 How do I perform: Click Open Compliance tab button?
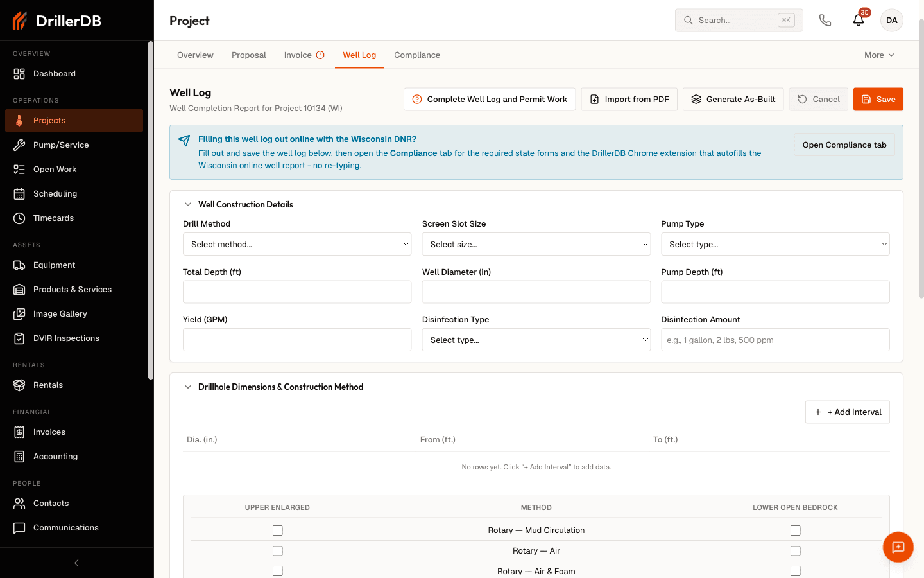844,145
